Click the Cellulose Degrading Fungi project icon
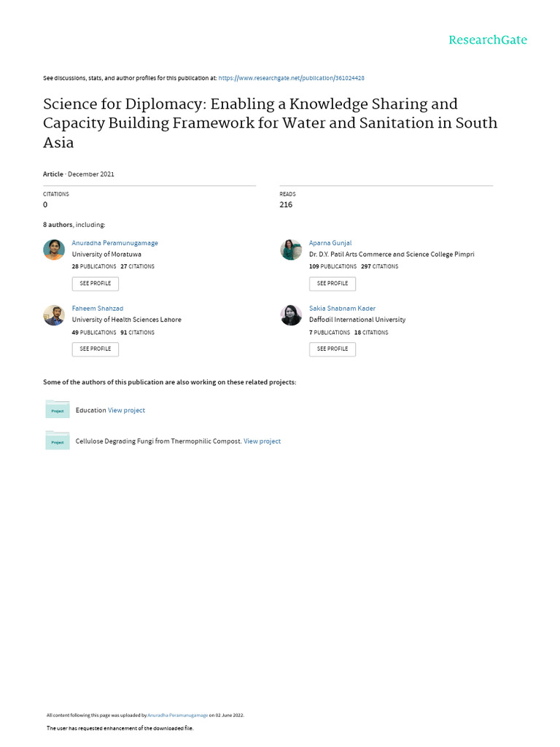The width and height of the screenshot is (560, 747). pyautogui.click(x=58, y=441)
